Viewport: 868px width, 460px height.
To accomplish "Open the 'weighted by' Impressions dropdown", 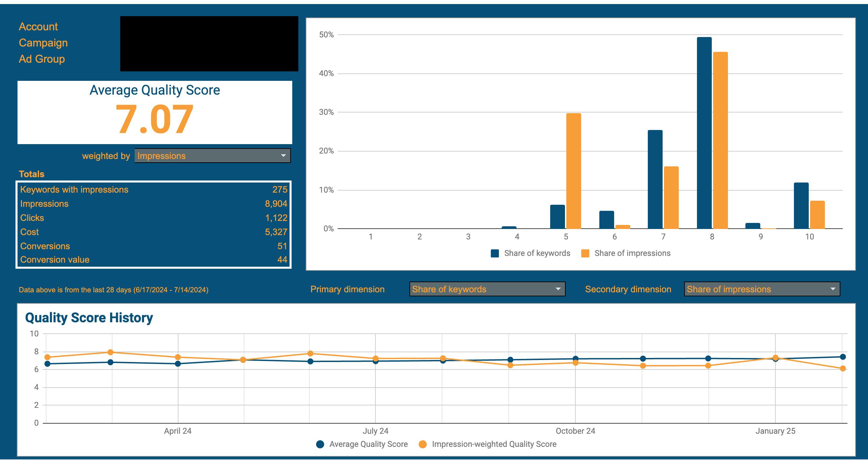I will click(x=212, y=156).
